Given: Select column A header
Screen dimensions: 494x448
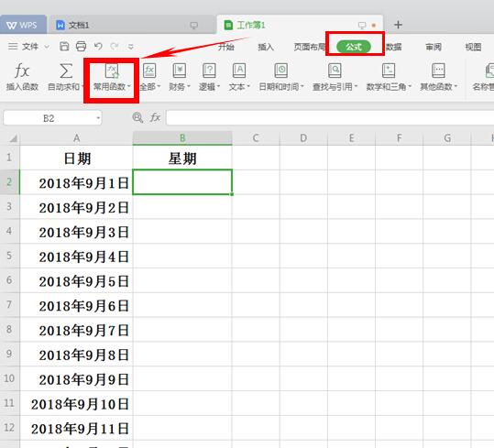Looking at the screenshot, I should click(77, 138).
